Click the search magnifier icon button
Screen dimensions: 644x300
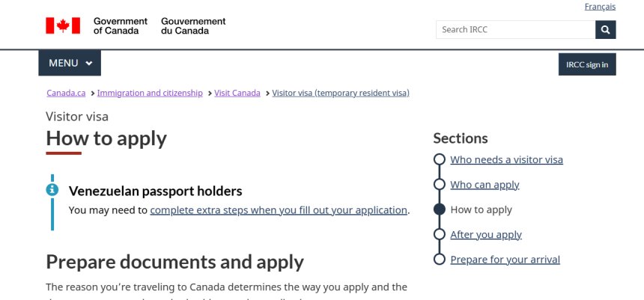(x=606, y=30)
